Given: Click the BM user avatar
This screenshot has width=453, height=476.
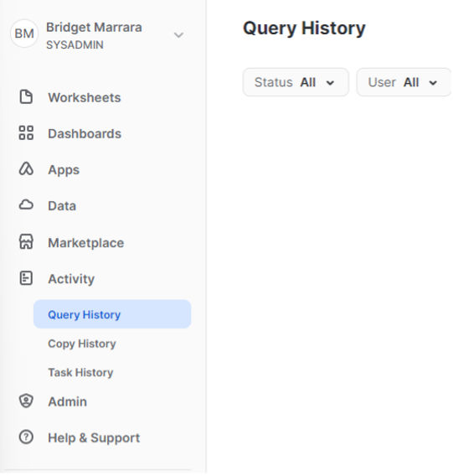Looking at the screenshot, I should click(24, 34).
